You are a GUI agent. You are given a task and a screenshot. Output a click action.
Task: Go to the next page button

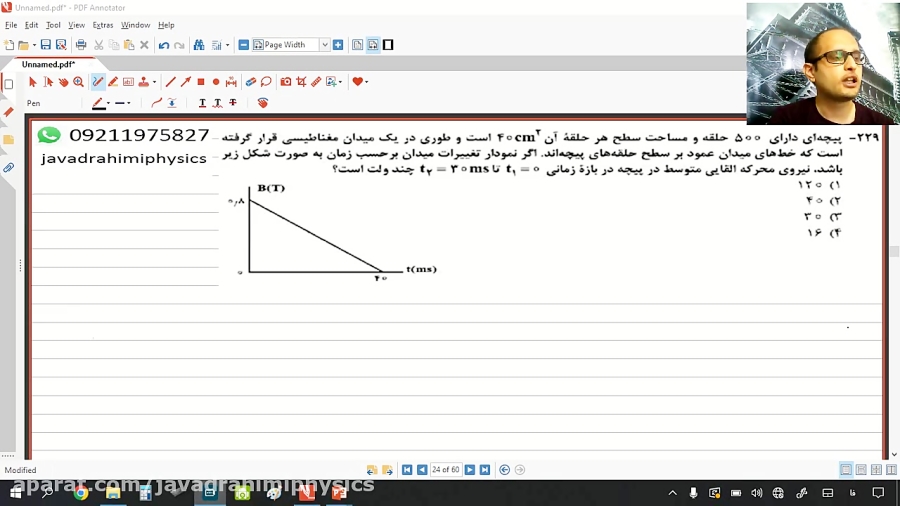click(470, 470)
